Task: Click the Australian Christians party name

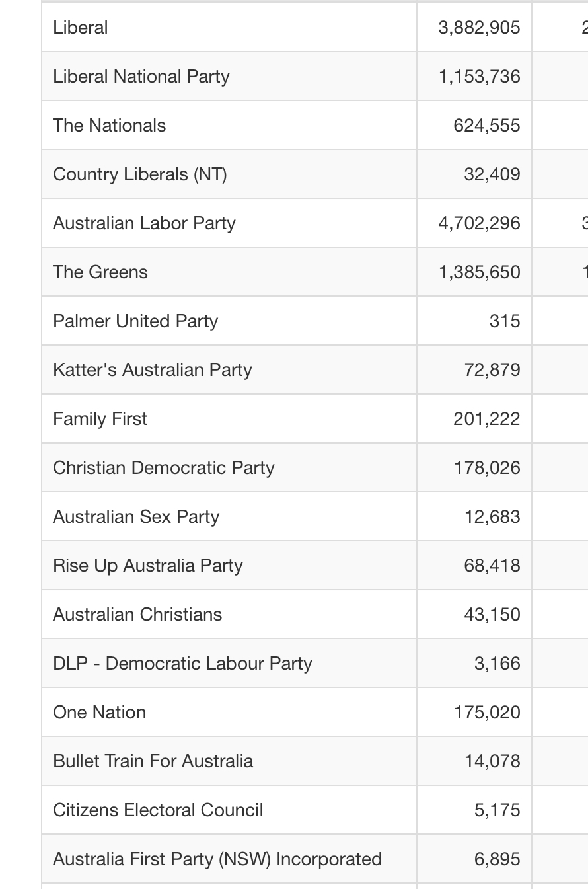Action: [x=137, y=615]
